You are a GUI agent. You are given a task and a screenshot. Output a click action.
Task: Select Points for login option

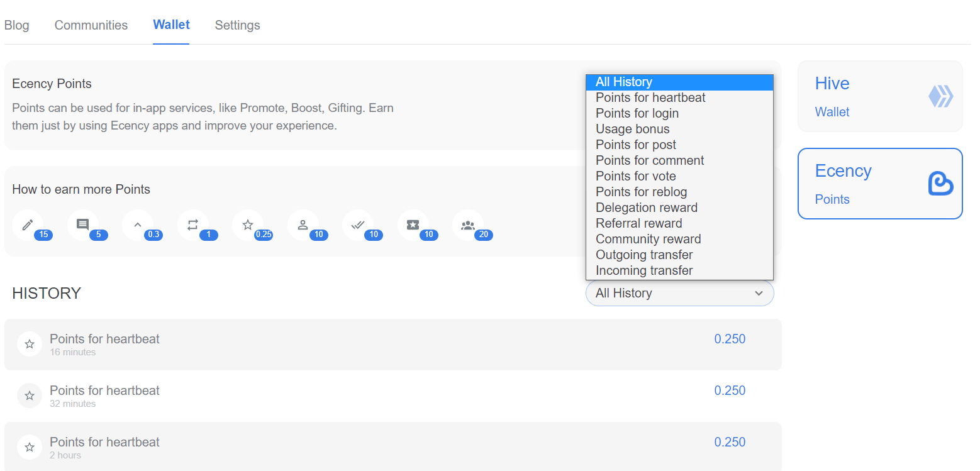(x=637, y=113)
